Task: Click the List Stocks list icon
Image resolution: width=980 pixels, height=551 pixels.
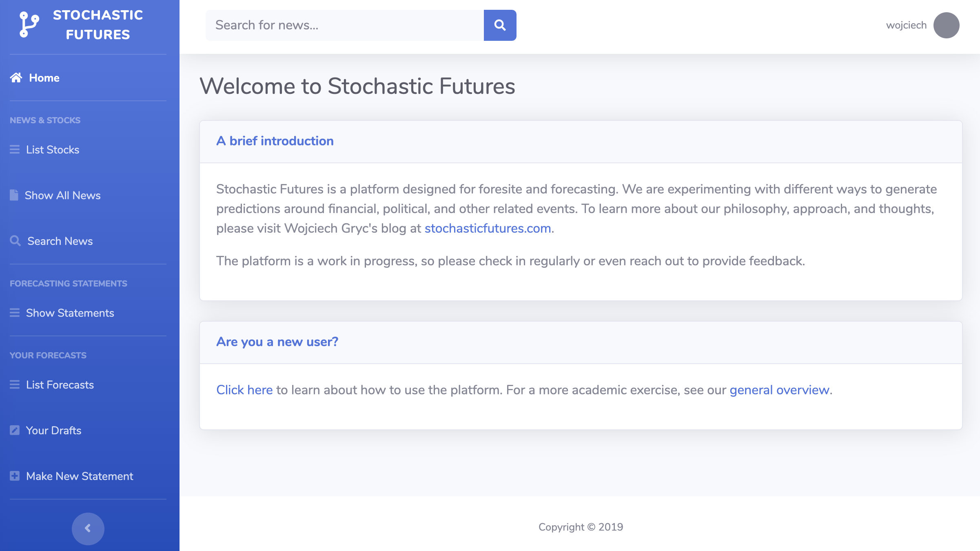Action: 15,149
